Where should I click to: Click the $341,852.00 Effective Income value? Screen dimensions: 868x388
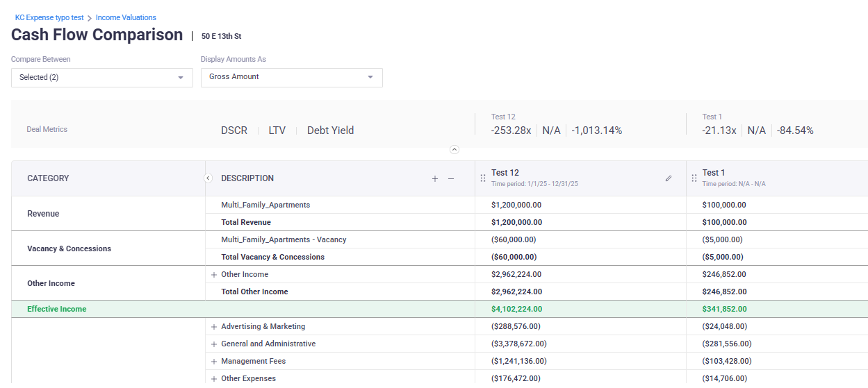[x=725, y=310]
